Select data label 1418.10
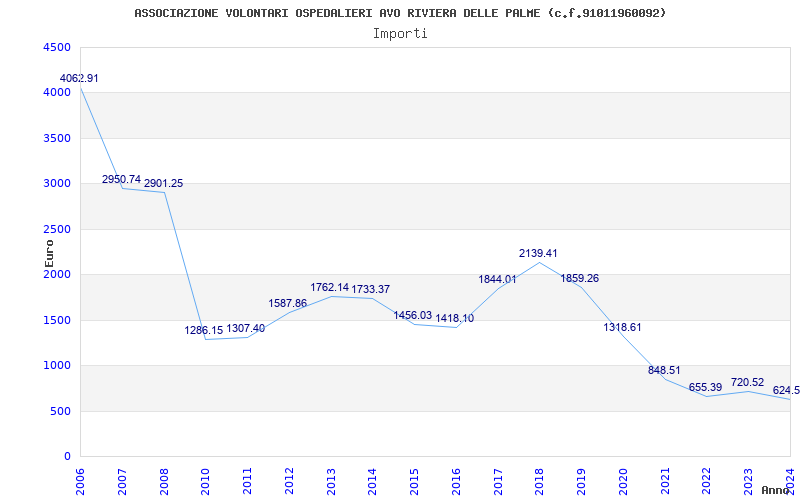The height and width of the screenshot is (500, 800). tap(455, 318)
